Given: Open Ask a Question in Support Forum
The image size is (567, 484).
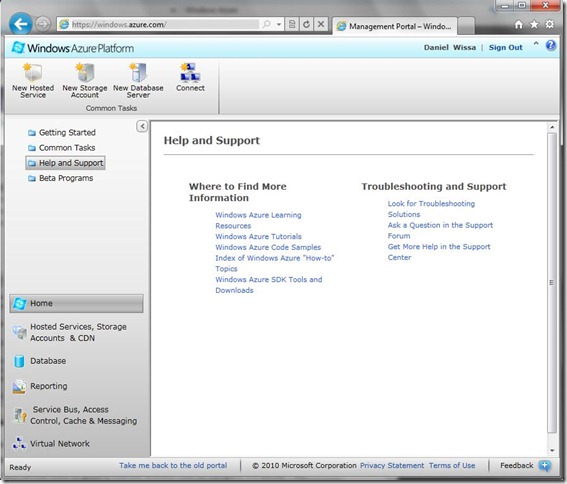Looking at the screenshot, I should (440, 230).
